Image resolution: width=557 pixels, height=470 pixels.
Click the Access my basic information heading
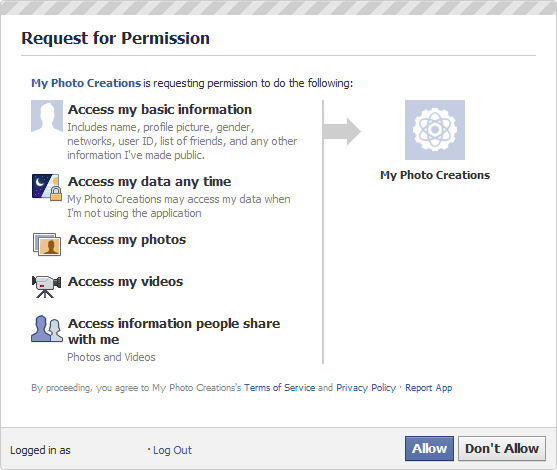(160, 109)
